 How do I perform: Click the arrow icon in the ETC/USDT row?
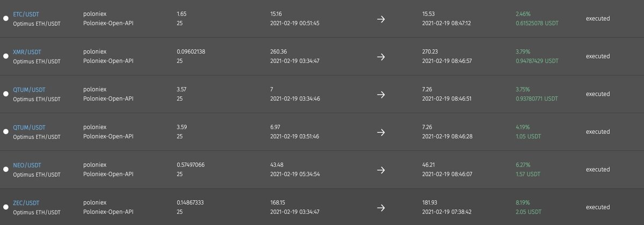381,19
